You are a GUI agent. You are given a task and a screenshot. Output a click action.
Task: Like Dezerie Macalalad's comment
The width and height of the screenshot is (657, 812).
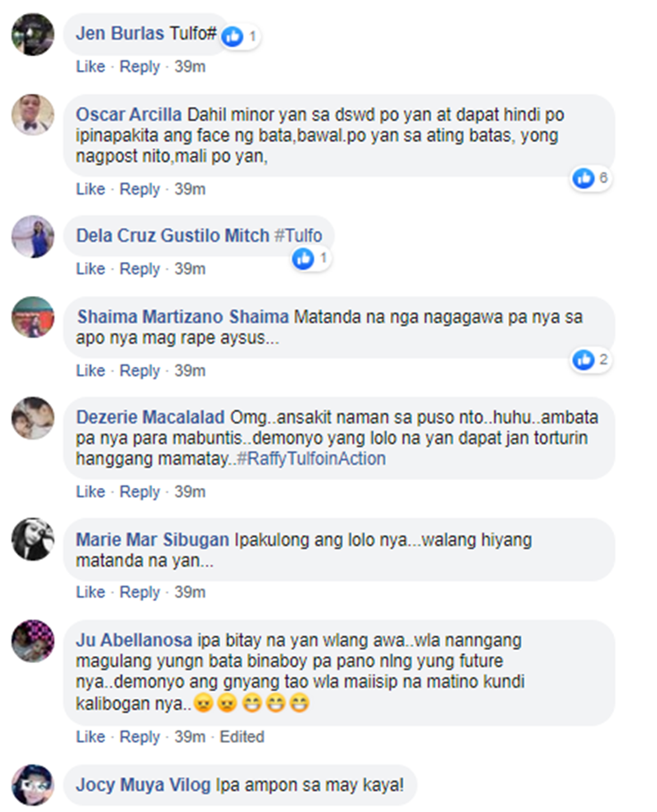click(x=90, y=491)
